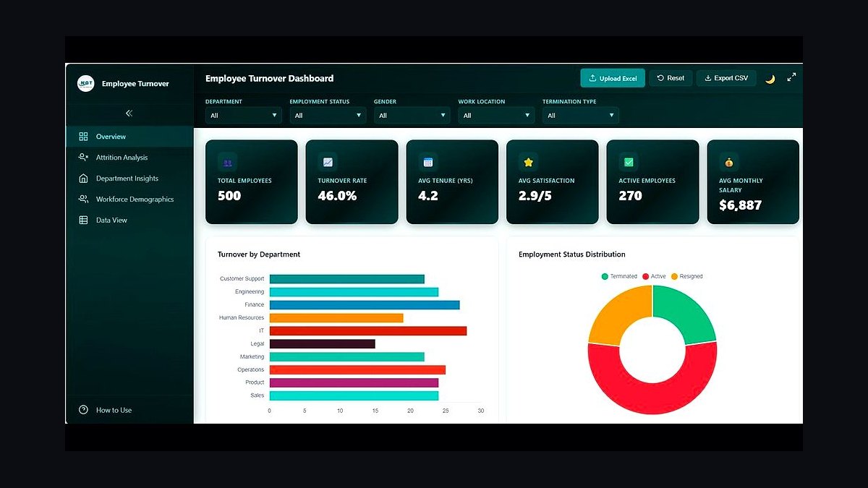Click the Employment Status Distribution title

coord(572,254)
